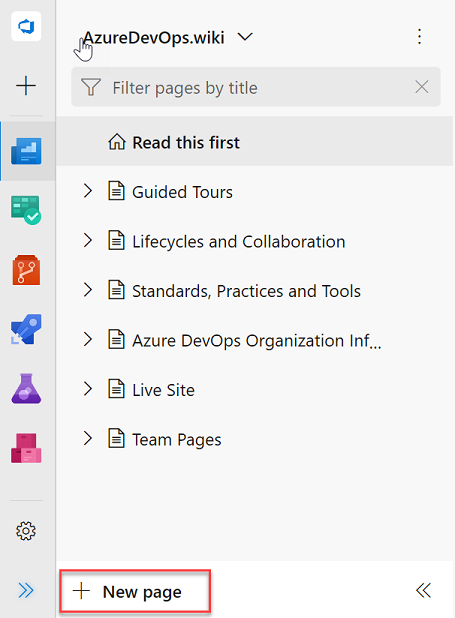This screenshot has height=618, width=455.
Task: Clear the page filter with X
Action: click(x=421, y=87)
